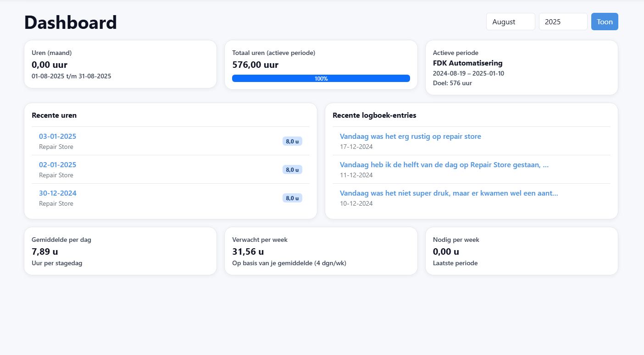
Task: Click the Verwacht per week card
Action: tap(321, 251)
